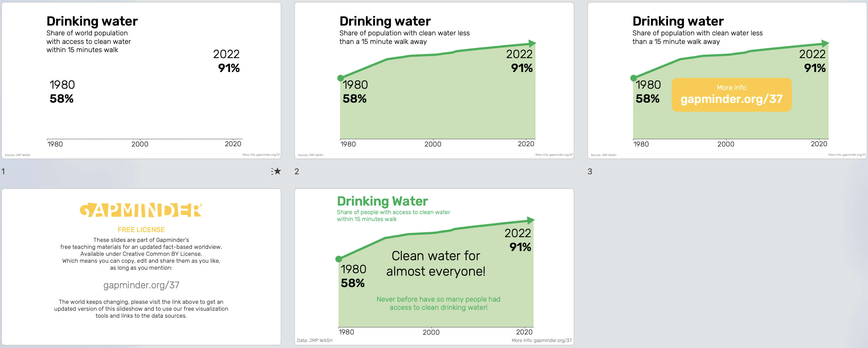Select the 'Clean water for almost everyone!' slide
Screen dimensions: 868x348
click(x=434, y=267)
